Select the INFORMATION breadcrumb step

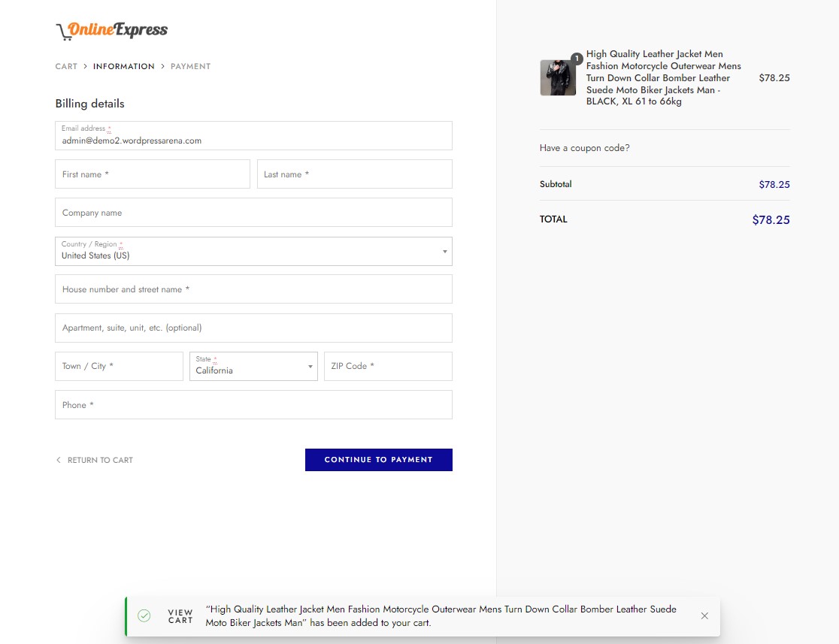click(x=123, y=66)
